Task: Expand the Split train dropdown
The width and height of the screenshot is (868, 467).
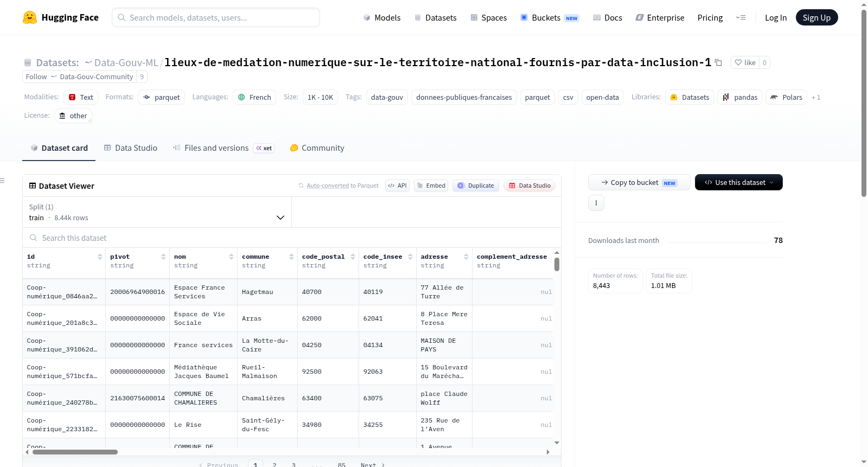Action: click(x=157, y=212)
